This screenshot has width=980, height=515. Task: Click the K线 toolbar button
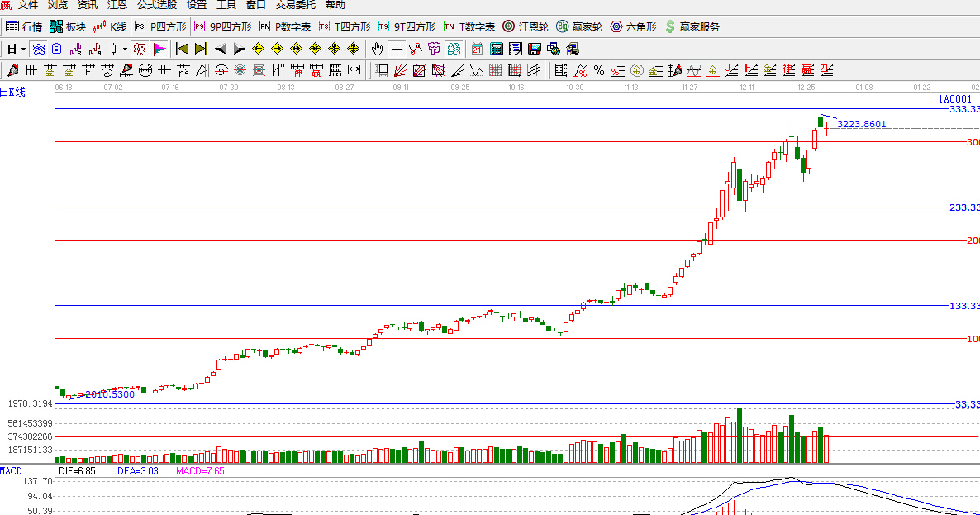pyautogui.click(x=111, y=26)
